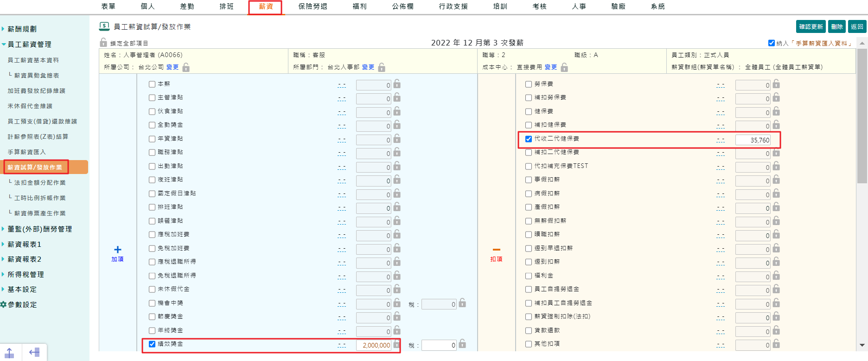Check the 本薪 checkbox
This screenshot has width=868, height=361.
[x=152, y=84]
